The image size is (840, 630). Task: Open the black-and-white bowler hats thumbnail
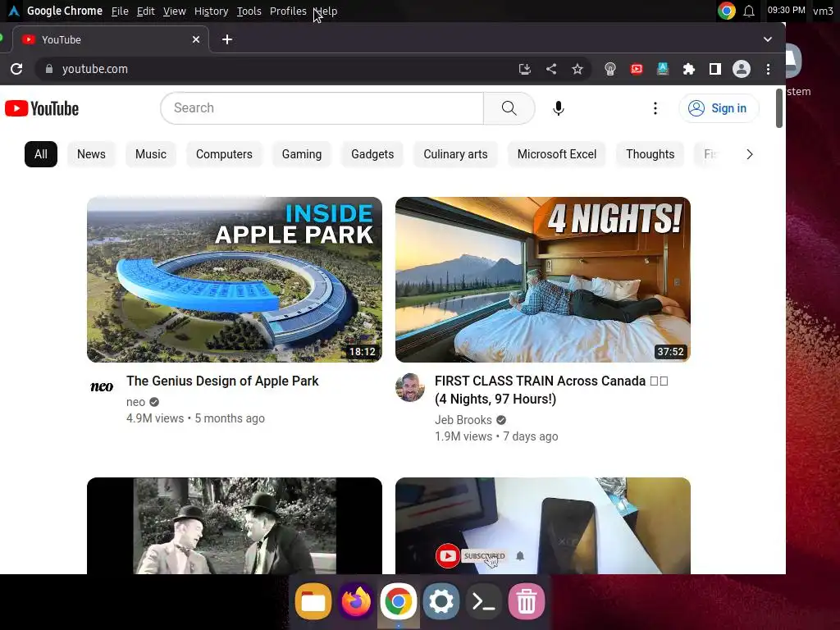click(235, 526)
